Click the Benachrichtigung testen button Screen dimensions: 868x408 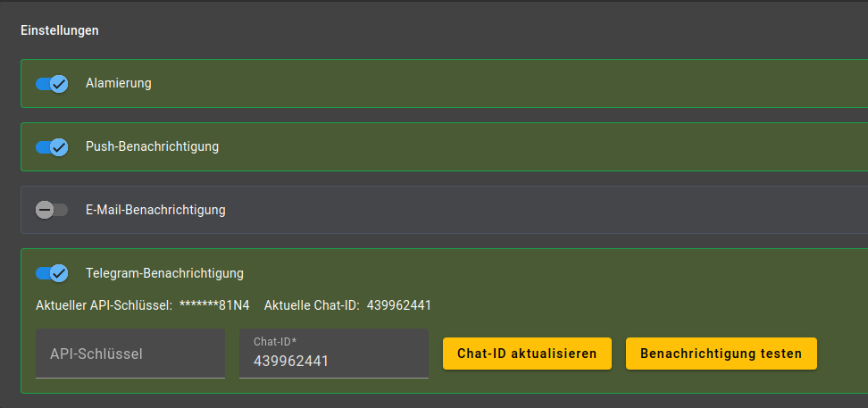pos(721,354)
